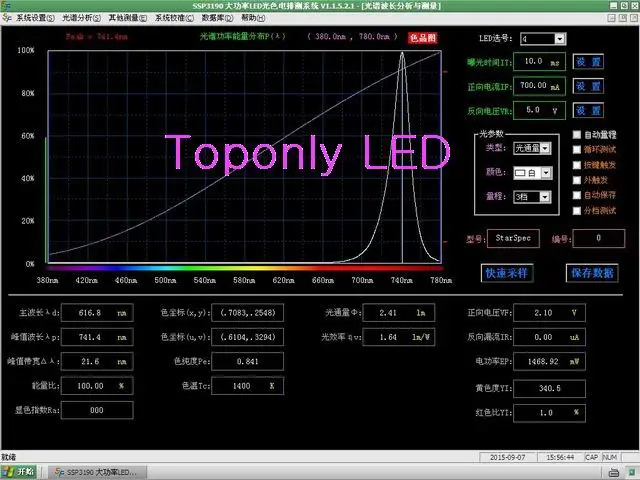
Task: Click the 峰值带宽 value 21.6 nm
Action: tap(97, 362)
